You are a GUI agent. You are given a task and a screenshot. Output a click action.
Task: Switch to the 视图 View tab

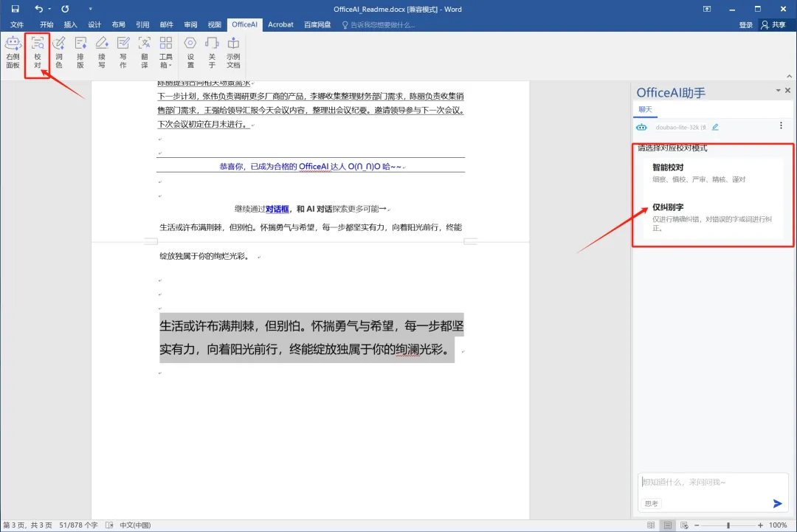click(215, 24)
